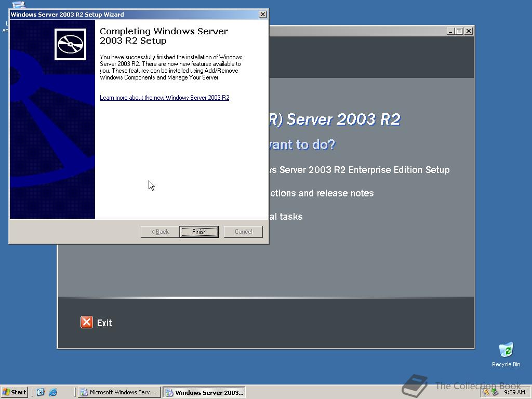Click the setup CD icon in the wizard
Viewport: 532px width, 399px height.
(70, 45)
